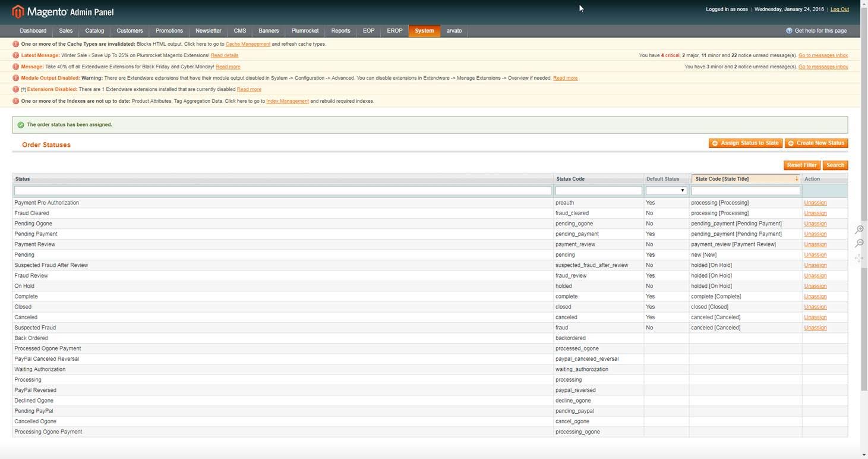Click the Magento logo icon
Image resolution: width=868 pixels, height=459 pixels.
click(x=18, y=11)
